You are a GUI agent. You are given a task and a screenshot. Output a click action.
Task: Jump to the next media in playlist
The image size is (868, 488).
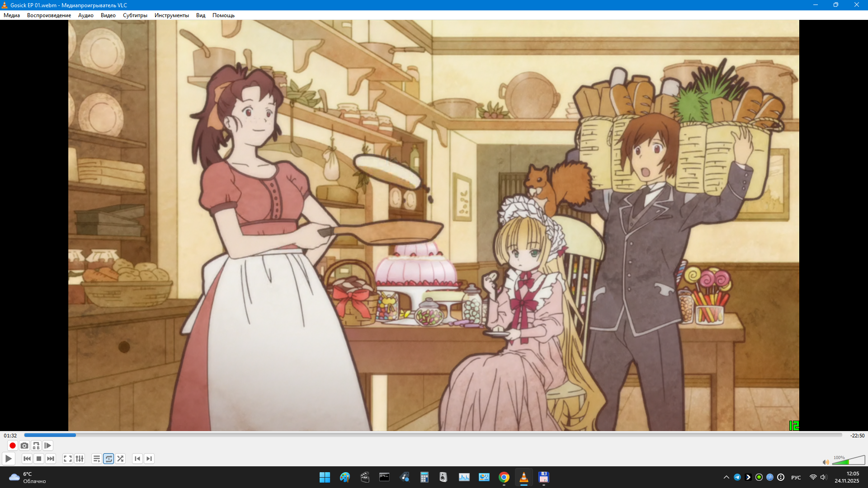[51, 459]
